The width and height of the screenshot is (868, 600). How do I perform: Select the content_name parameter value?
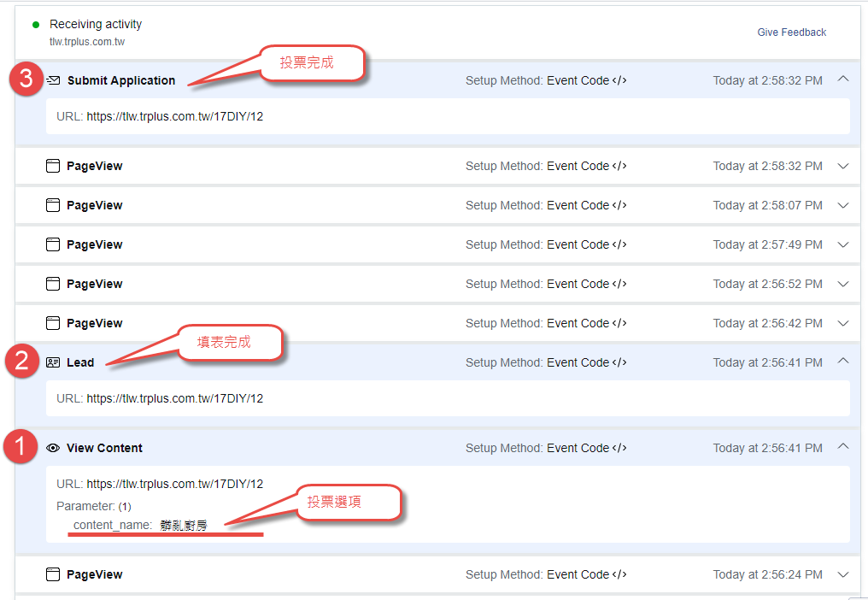(183, 525)
